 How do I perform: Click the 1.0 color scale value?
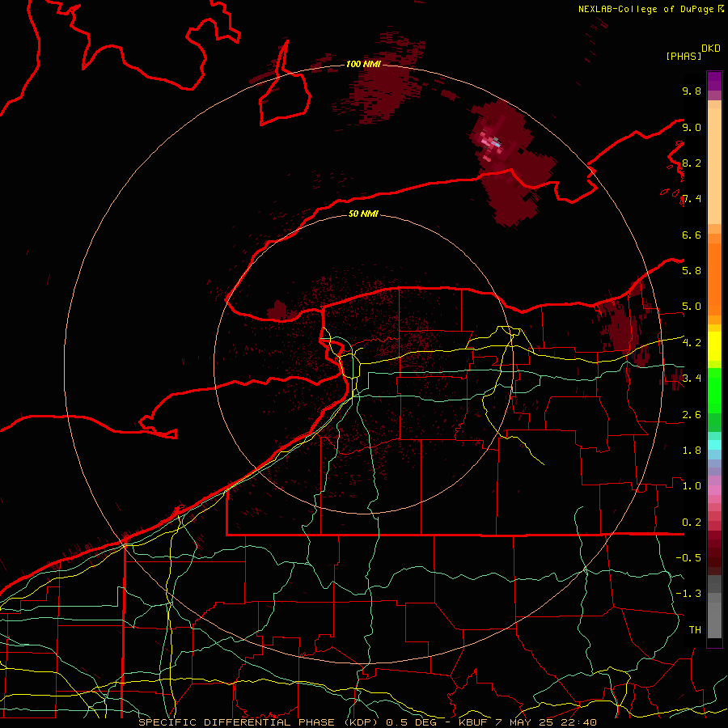pyautogui.click(x=692, y=485)
